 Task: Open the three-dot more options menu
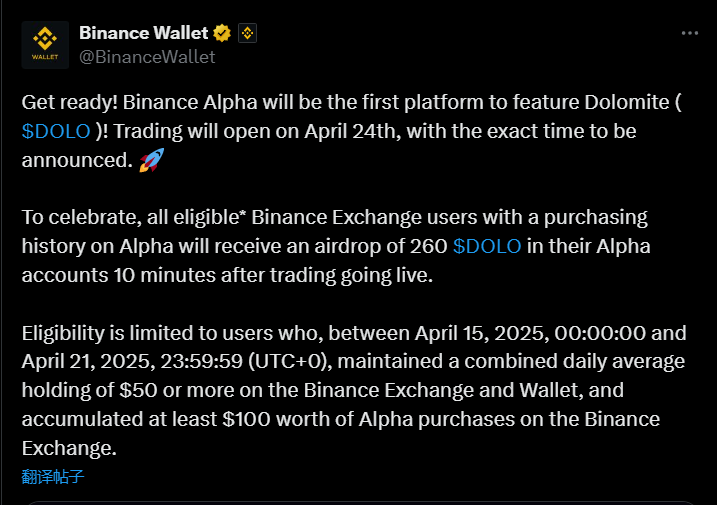tap(690, 33)
